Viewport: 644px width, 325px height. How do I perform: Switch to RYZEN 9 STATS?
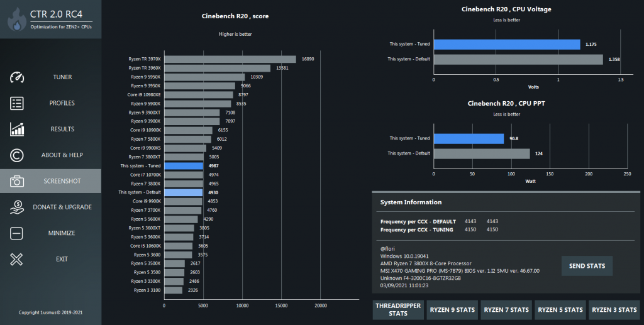[x=452, y=309]
